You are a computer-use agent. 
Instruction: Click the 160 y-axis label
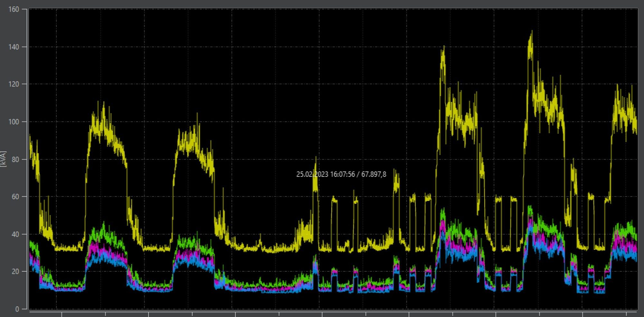click(x=14, y=9)
